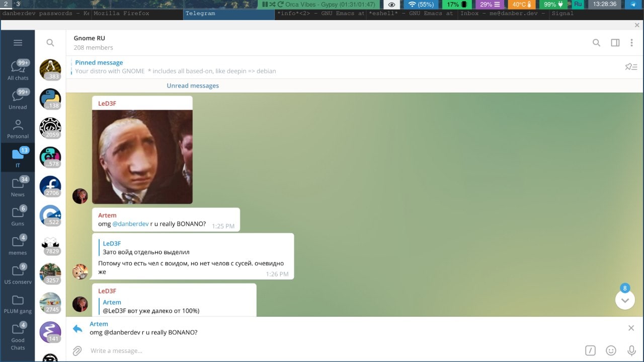Viewport: 644px width, 362px height.
Task: Jump to quoted LeD3F message 'Зато войд отдельно выделил'
Action: (x=146, y=248)
